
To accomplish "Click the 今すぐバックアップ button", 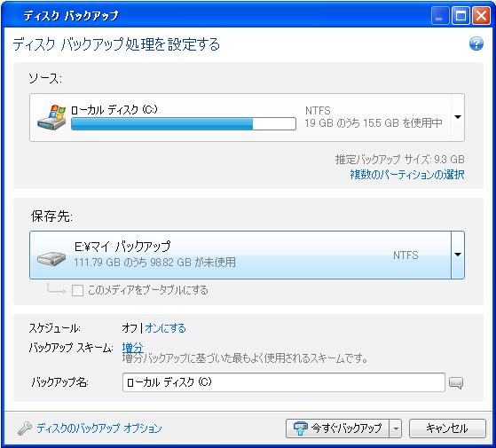I will point(337,428).
